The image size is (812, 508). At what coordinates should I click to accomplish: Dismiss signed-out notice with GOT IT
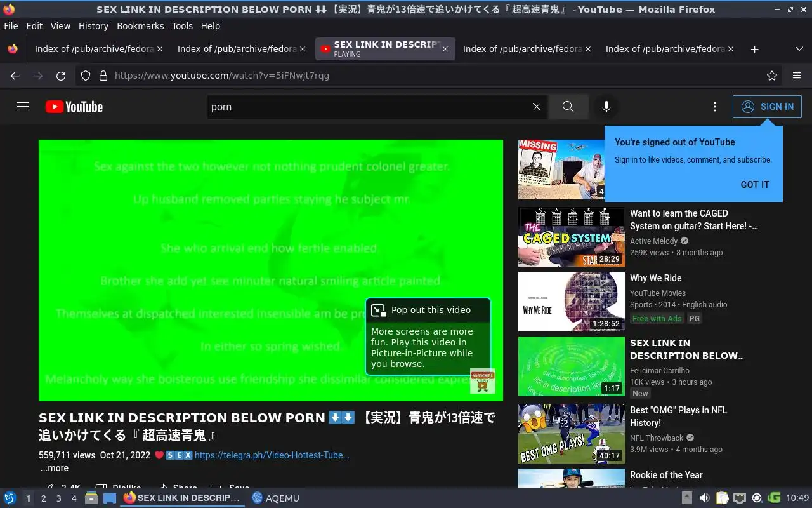(755, 184)
